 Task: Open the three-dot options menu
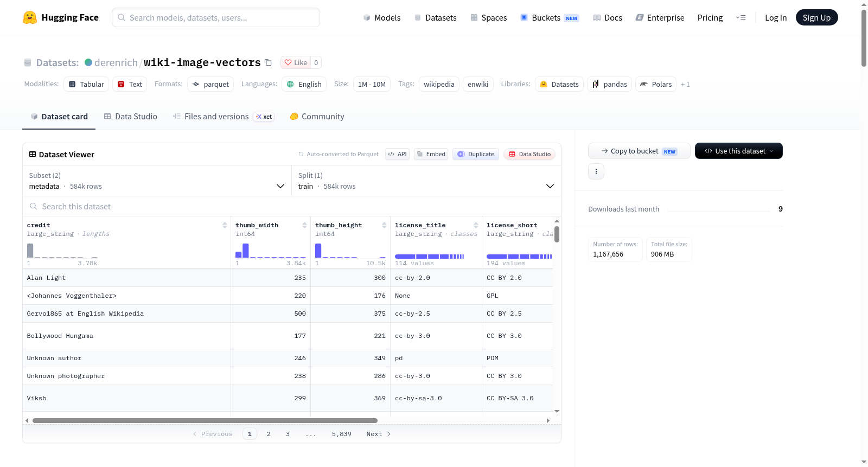point(596,171)
